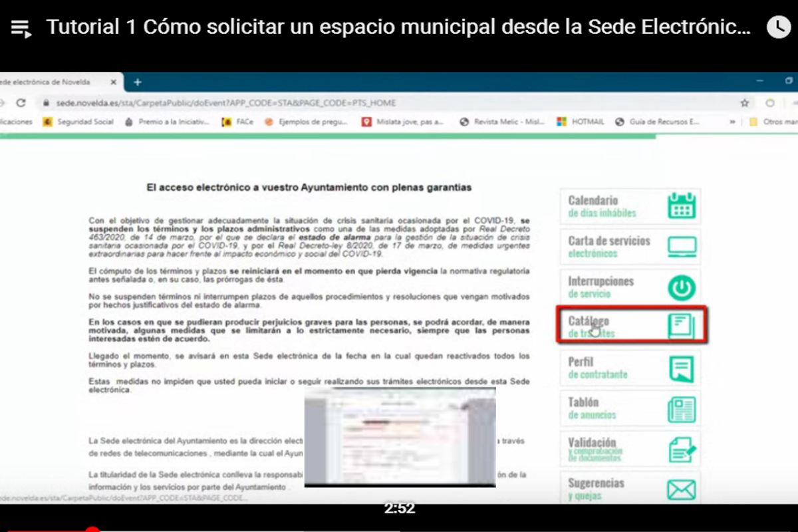The width and height of the screenshot is (798, 532).
Task: Open the Sugerencias y quejas envelope icon
Action: pyautogui.click(x=681, y=489)
